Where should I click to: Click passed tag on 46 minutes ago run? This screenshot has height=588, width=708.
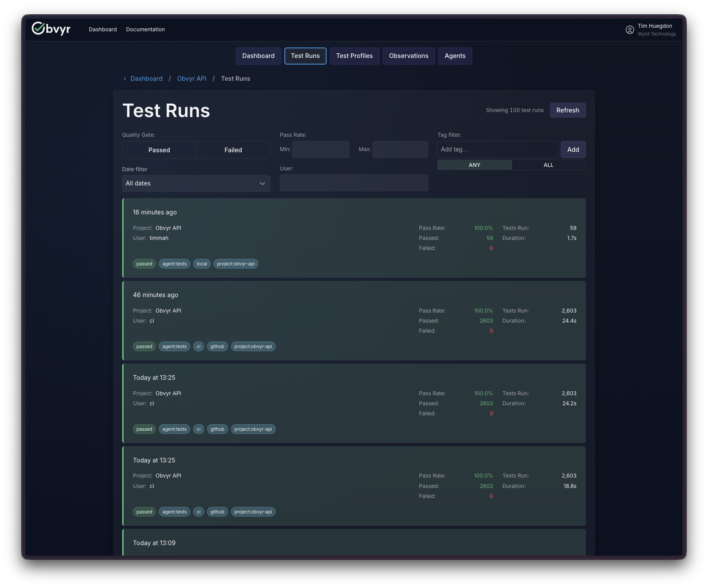point(144,347)
